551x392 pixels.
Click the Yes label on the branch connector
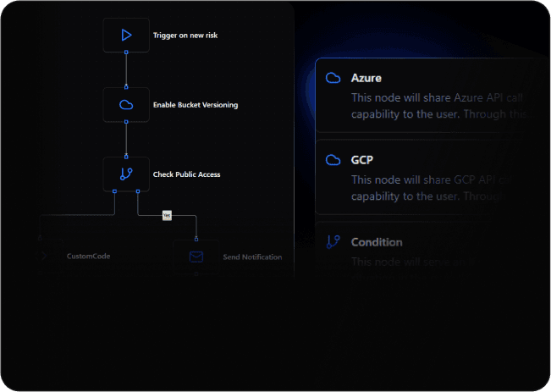click(x=167, y=216)
